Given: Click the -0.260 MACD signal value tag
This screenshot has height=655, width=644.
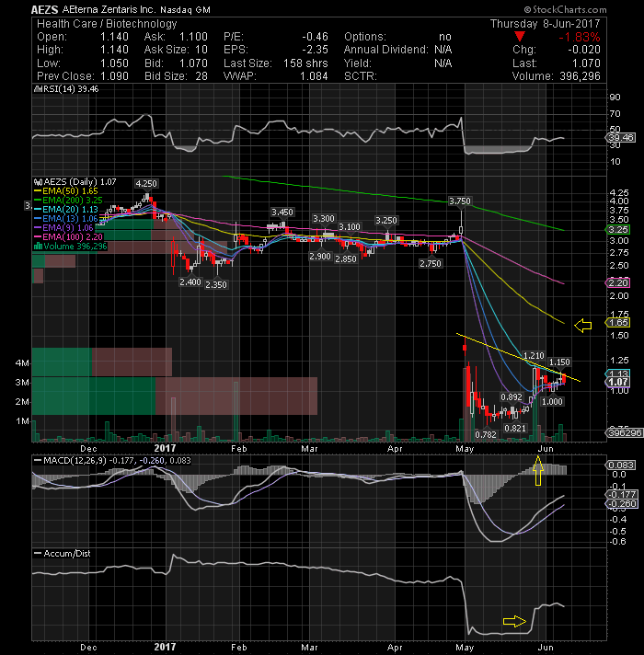Looking at the screenshot, I should point(620,504).
